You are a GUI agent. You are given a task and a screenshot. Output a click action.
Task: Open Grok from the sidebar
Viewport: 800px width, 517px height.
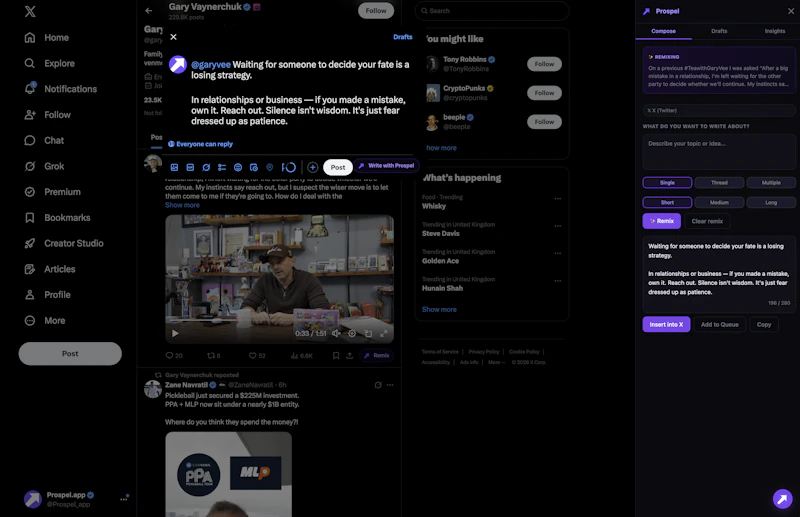coord(44,166)
